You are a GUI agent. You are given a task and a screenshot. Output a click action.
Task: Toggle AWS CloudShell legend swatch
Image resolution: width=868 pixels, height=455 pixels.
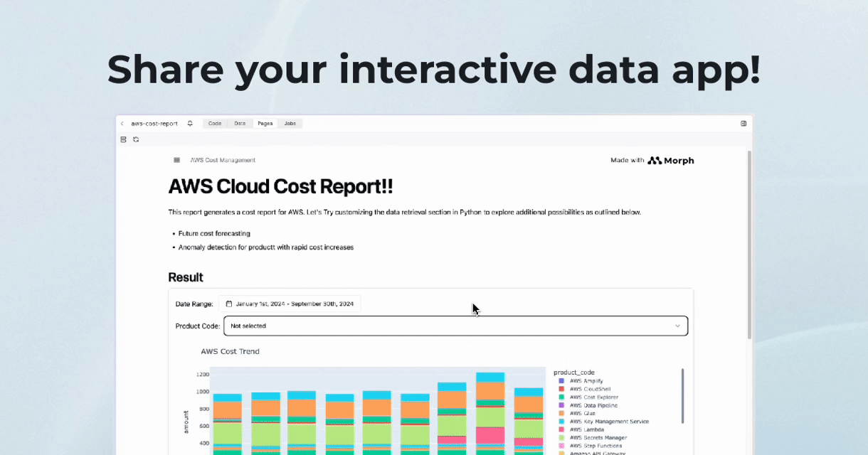point(561,390)
